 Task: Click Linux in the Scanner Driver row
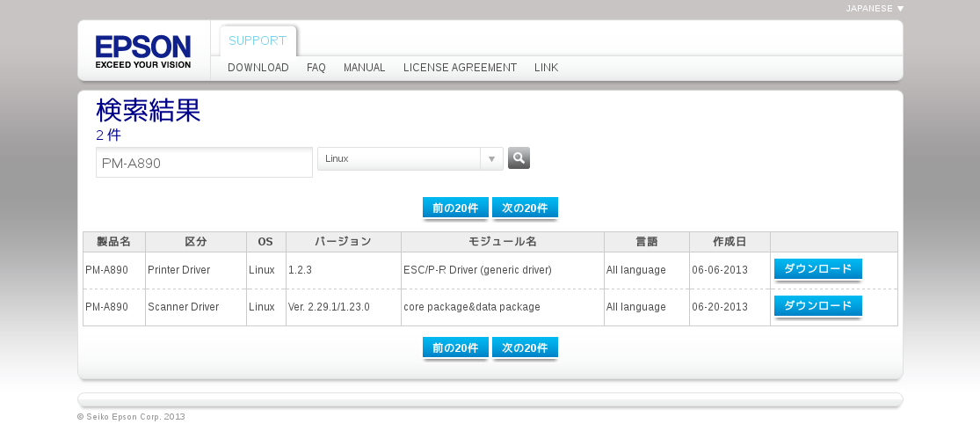[x=261, y=307]
